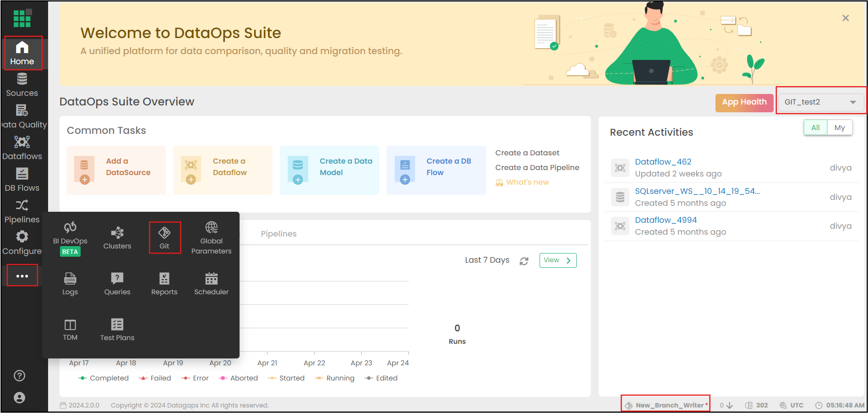Open the Home page in sidebar
Image resolution: width=868 pixels, height=413 pixels.
click(x=22, y=53)
